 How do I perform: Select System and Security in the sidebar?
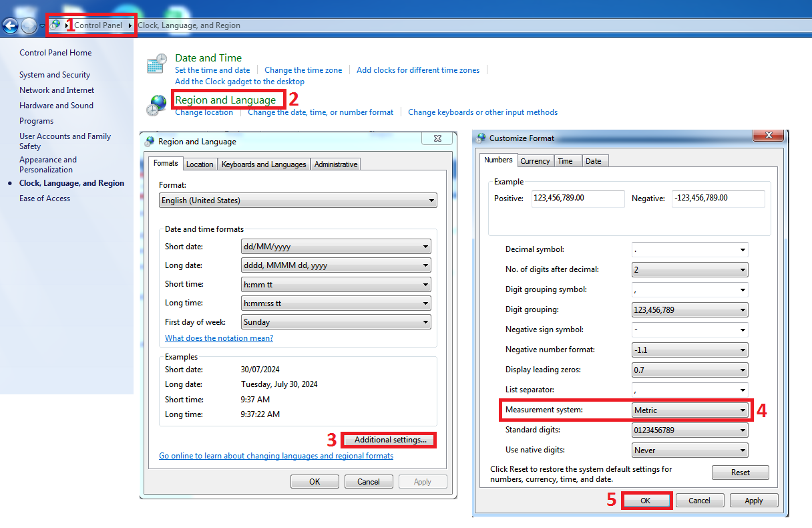point(55,75)
